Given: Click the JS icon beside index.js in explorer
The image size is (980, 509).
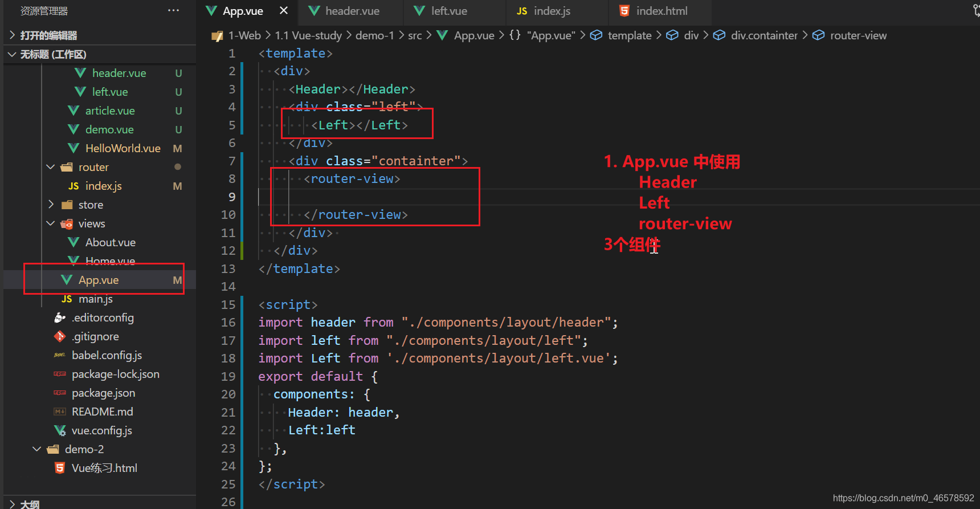Looking at the screenshot, I should (73, 186).
